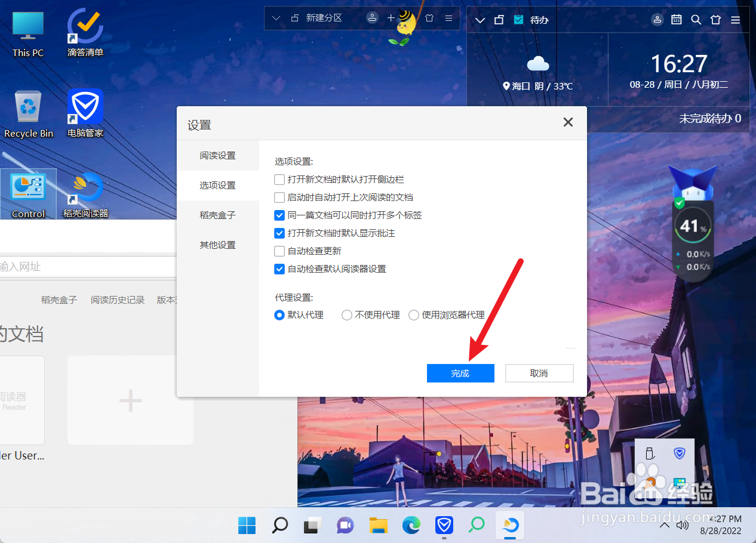Viewport: 756px width, 543px height.
Task: Click the 完成 button
Action: (460, 373)
